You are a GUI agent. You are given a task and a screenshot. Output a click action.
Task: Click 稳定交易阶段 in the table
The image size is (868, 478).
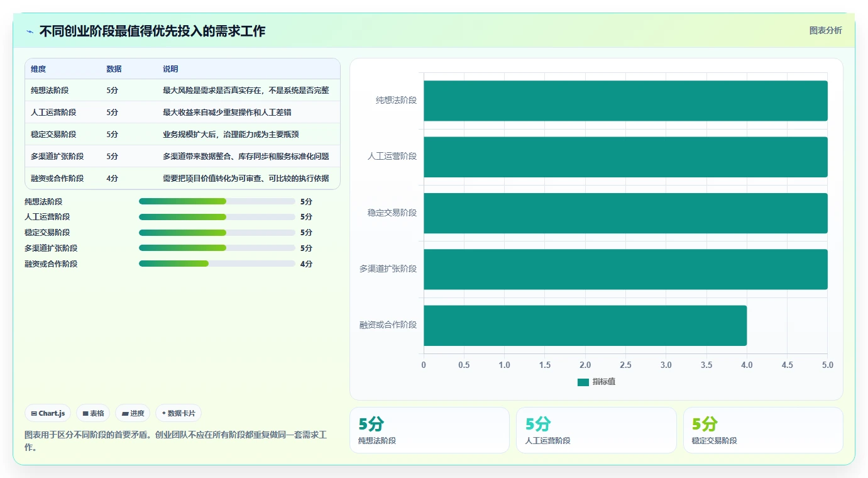tap(53, 135)
